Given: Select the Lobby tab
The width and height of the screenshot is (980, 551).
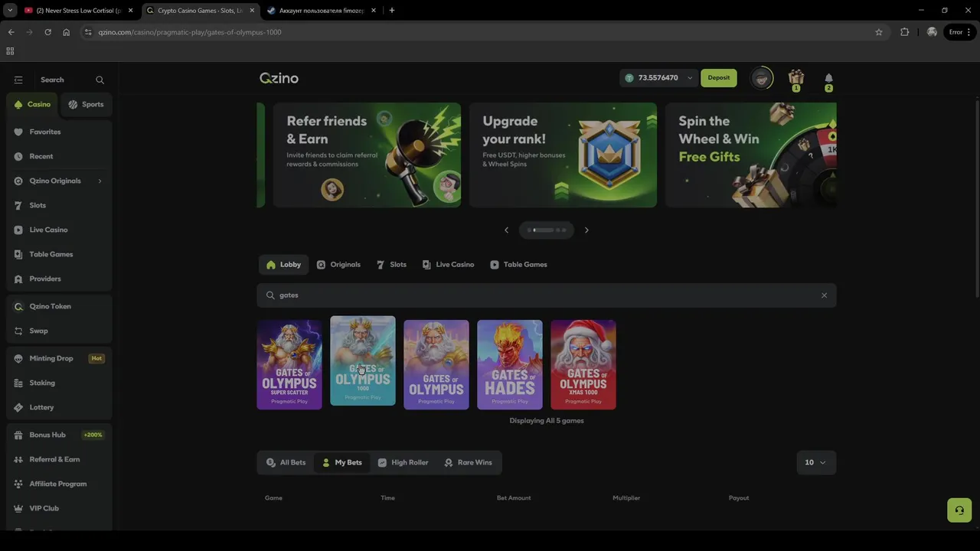Looking at the screenshot, I should 283,265.
